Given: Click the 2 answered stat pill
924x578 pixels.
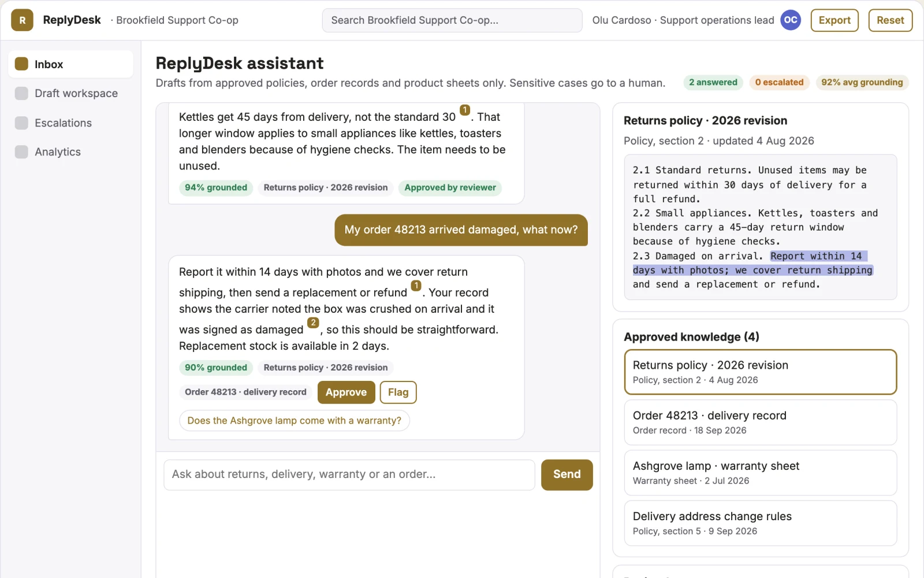Looking at the screenshot, I should pos(713,83).
